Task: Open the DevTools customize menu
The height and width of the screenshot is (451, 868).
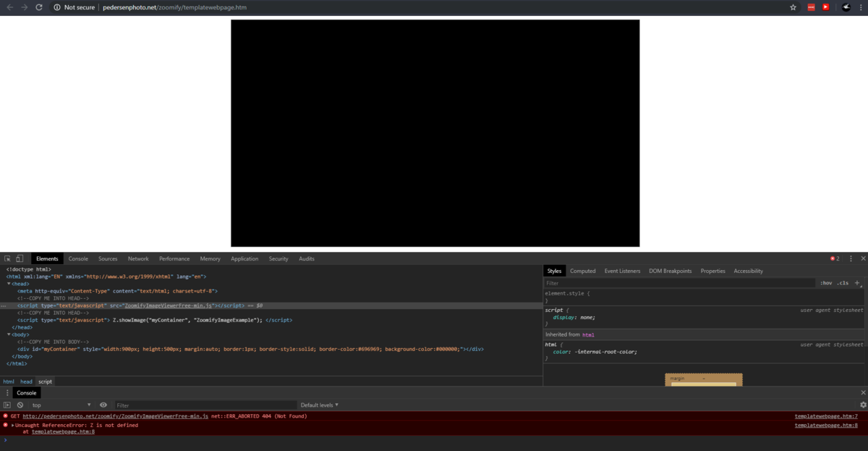Action: pos(851,258)
